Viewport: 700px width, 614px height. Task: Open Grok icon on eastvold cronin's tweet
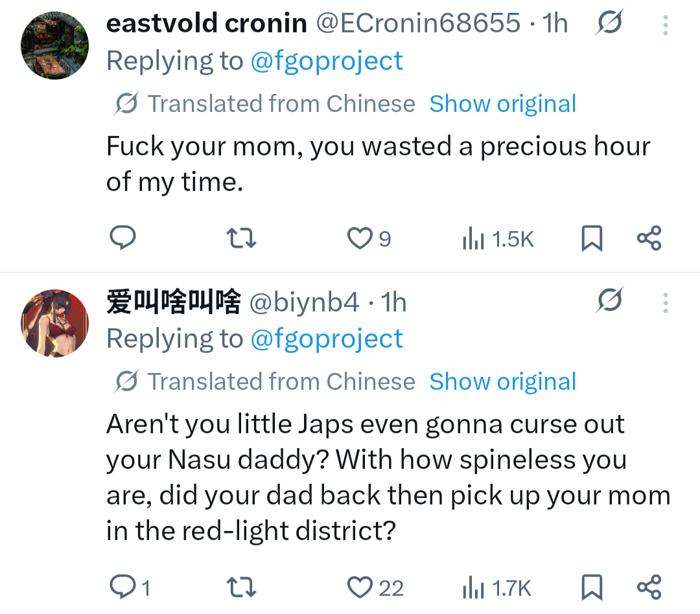click(609, 22)
